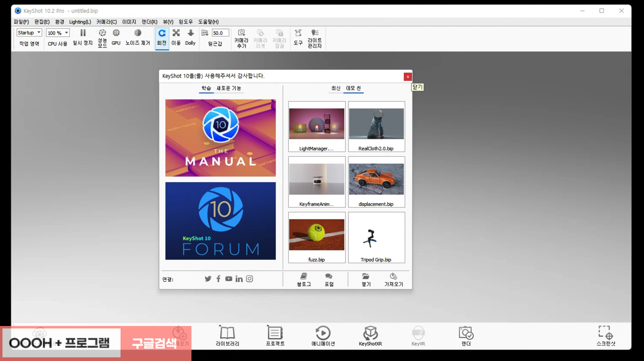
Task: Open the displacement.bip demo scene
Action: click(376, 182)
